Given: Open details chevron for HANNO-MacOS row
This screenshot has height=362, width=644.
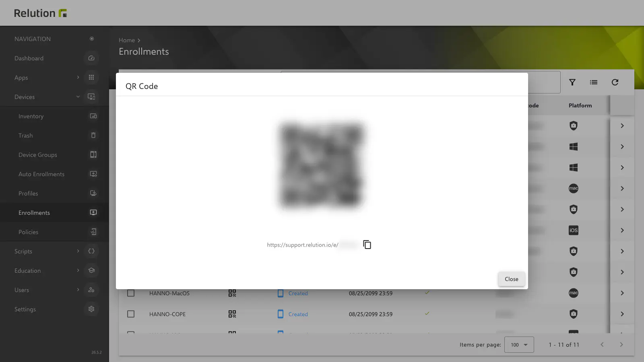Looking at the screenshot, I should (x=622, y=293).
